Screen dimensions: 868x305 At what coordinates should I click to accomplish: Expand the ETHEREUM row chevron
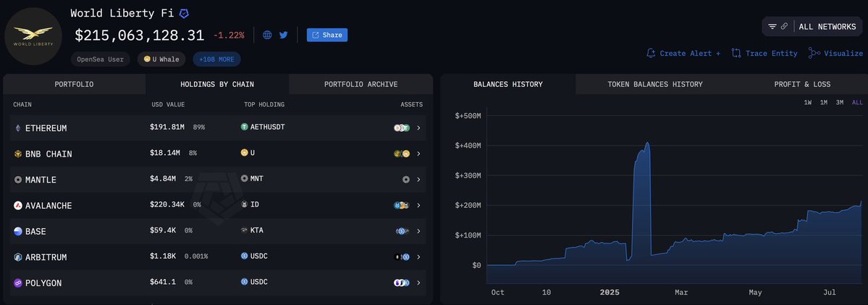[x=418, y=128]
